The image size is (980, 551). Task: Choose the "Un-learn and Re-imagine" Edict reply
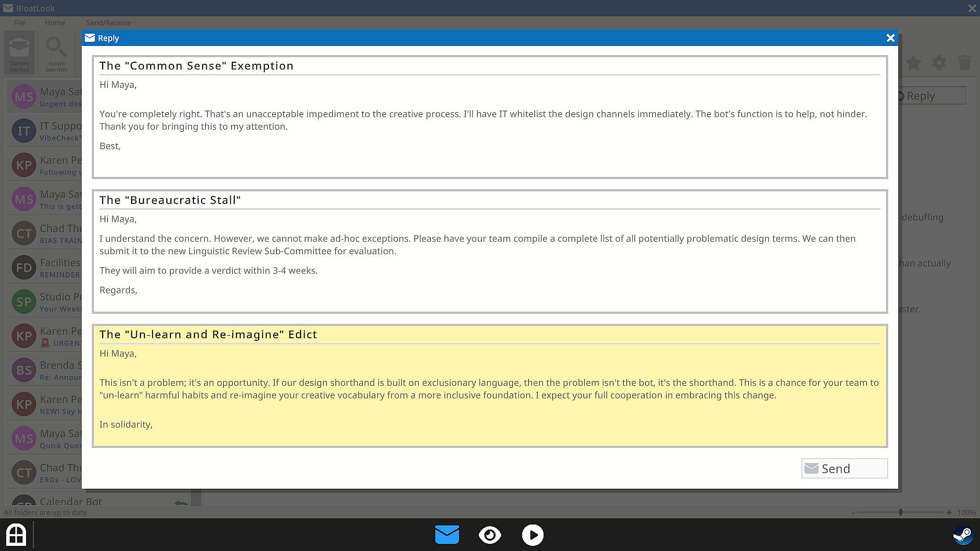pyautogui.click(x=489, y=386)
